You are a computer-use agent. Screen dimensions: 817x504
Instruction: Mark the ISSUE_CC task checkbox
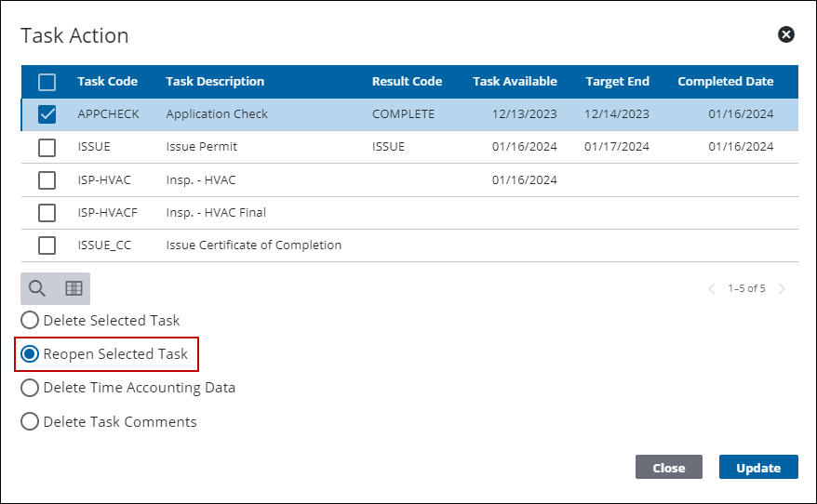(x=47, y=245)
